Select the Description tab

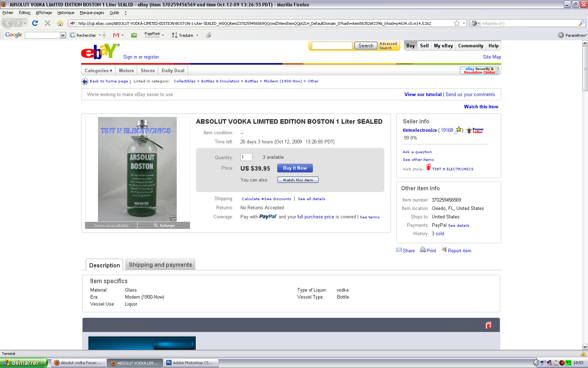click(x=105, y=265)
